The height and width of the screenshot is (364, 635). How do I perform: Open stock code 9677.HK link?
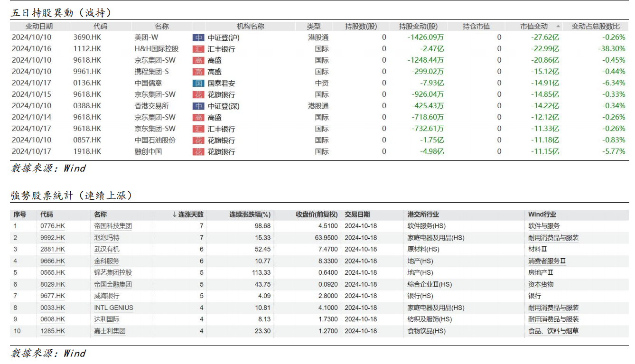(53, 296)
